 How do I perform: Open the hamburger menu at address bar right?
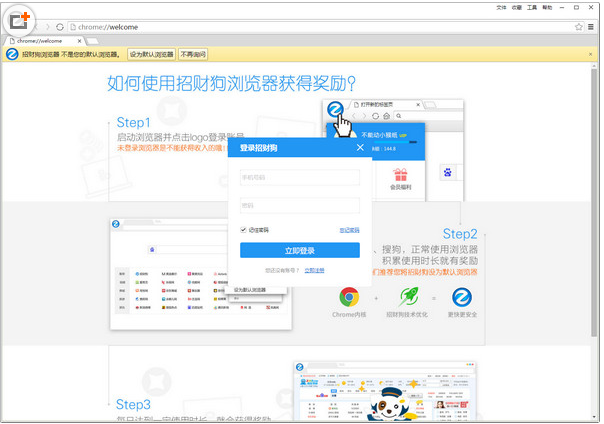pyautogui.click(x=591, y=26)
